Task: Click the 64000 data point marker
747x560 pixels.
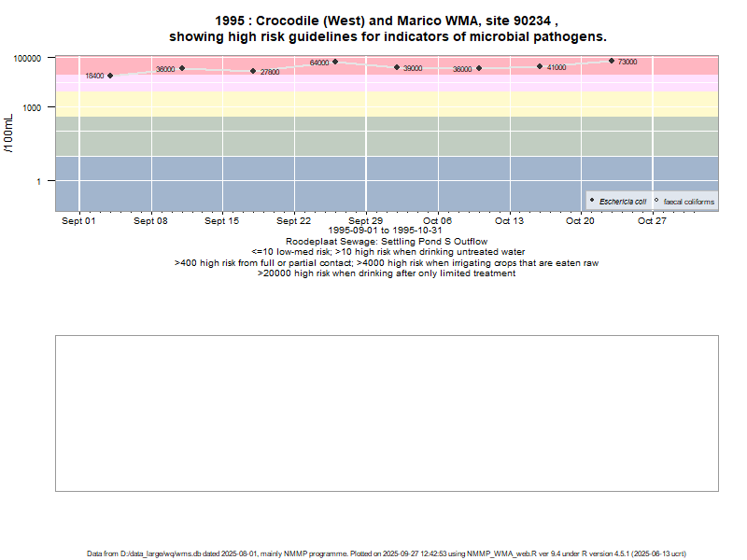Action: [335, 62]
